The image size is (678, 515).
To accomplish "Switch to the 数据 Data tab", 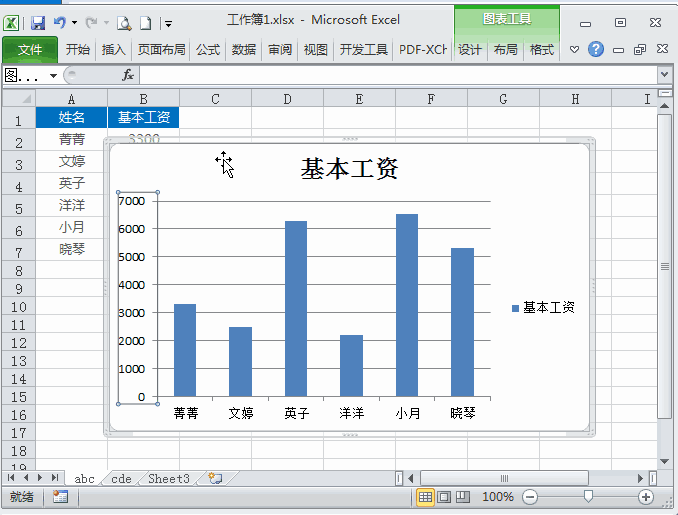I will [244, 49].
